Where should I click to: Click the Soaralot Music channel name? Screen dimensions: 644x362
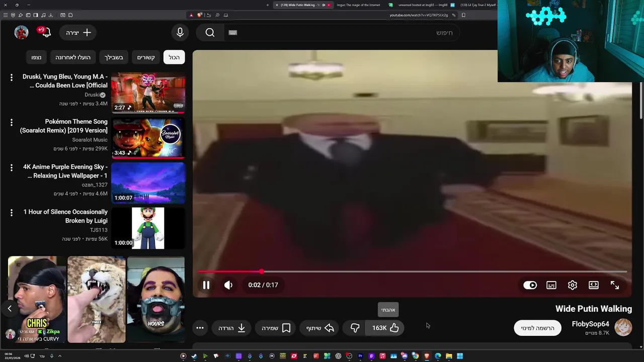(90, 140)
